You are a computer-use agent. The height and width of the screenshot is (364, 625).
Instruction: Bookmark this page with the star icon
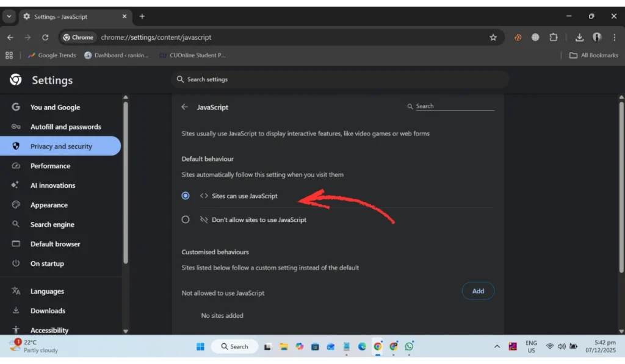click(x=493, y=37)
